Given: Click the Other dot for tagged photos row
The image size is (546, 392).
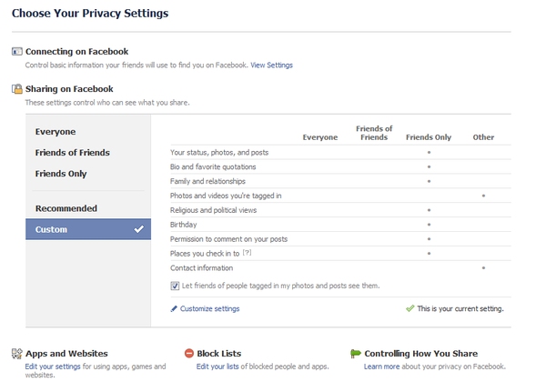Looking at the screenshot, I should click(x=483, y=196).
